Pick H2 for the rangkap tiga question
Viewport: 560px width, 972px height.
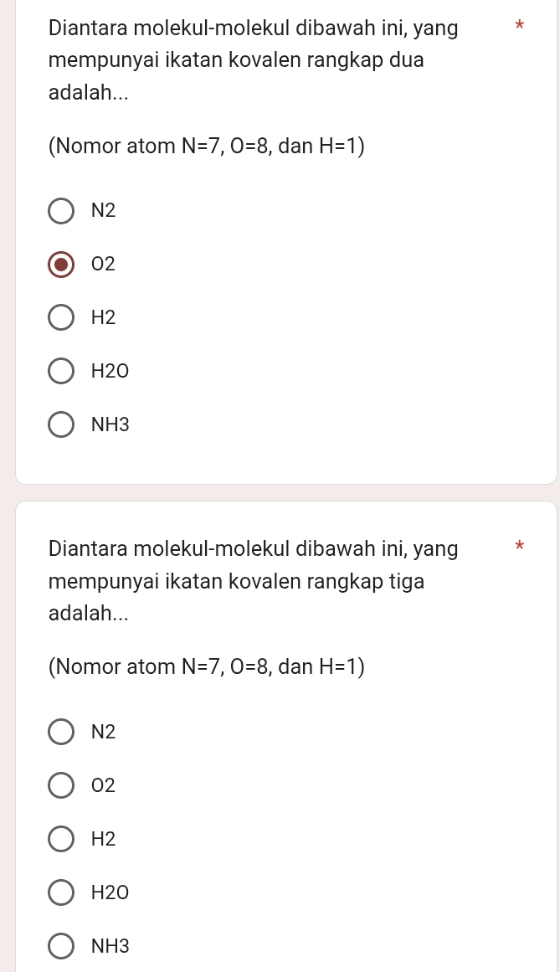(x=61, y=840)
